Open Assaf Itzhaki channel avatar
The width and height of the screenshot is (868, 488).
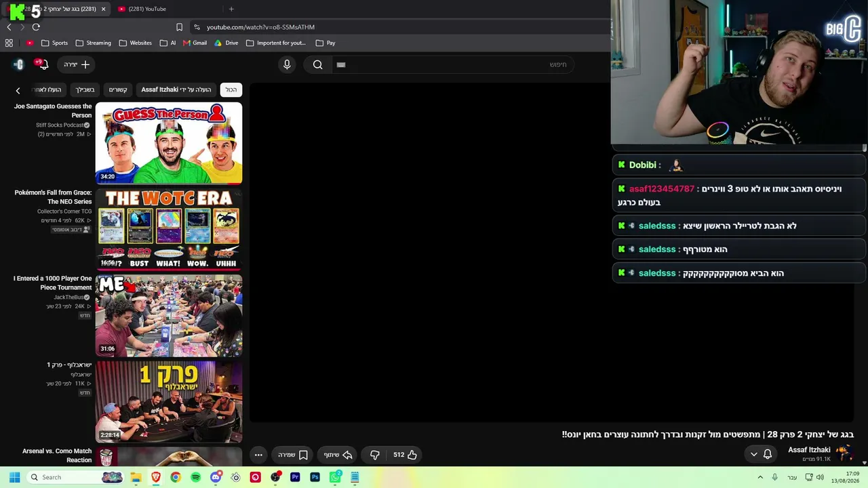click(x=844, y=453)
